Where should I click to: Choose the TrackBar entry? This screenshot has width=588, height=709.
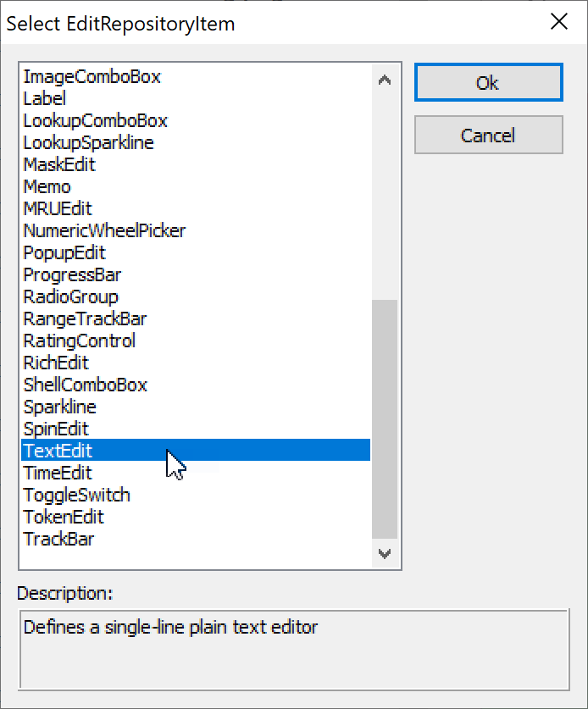(x=58, y=539)
